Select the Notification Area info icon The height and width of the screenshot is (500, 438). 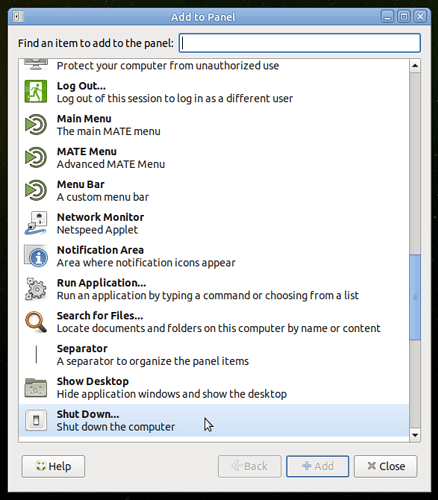point(36,256)
